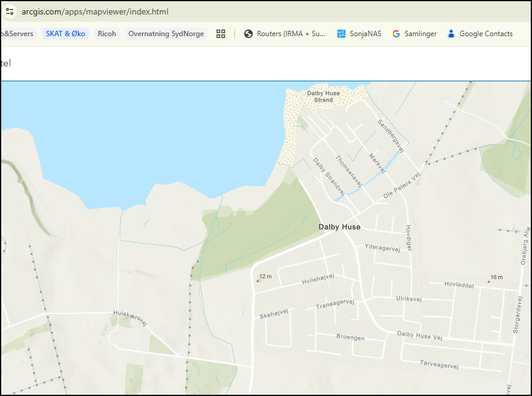Click the 16 m elevation point marker
This screenshot has width=532, height=396.
coord(496,277)
